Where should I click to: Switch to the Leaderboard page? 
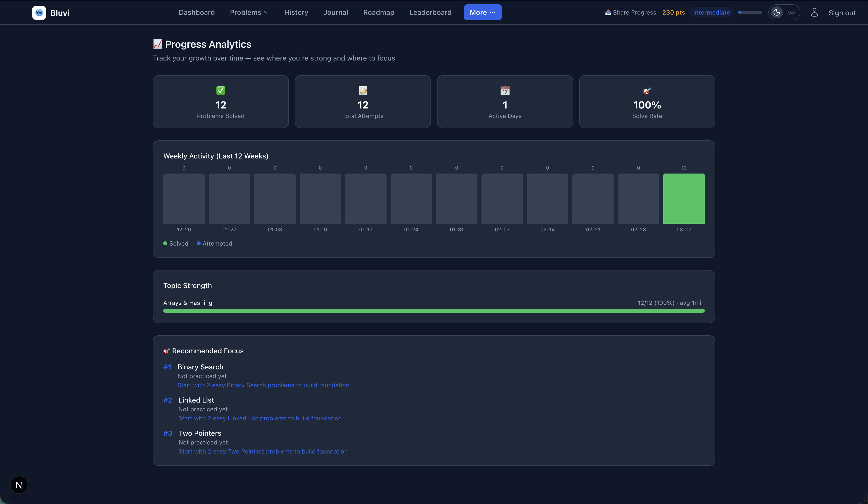coord(430,12)
